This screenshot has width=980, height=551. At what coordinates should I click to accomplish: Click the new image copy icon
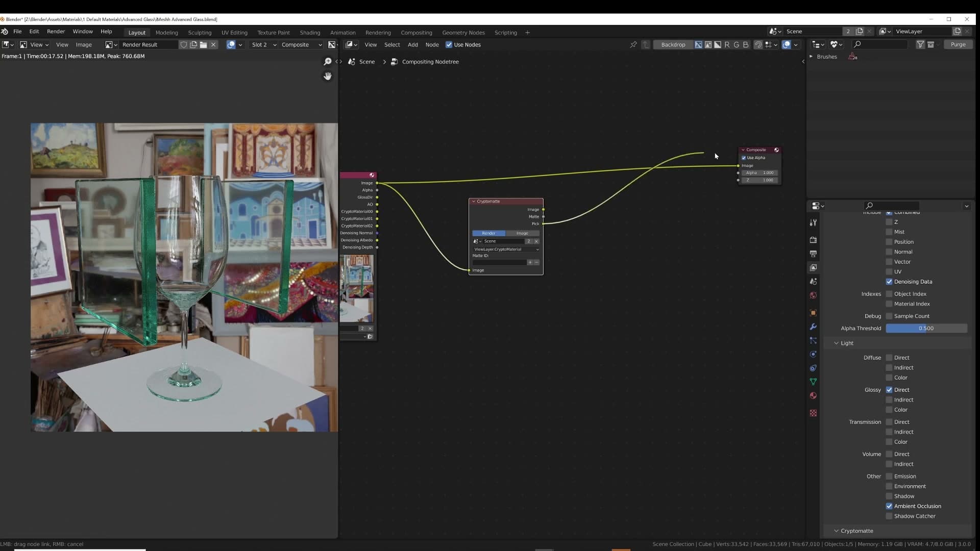click(193, 45)
